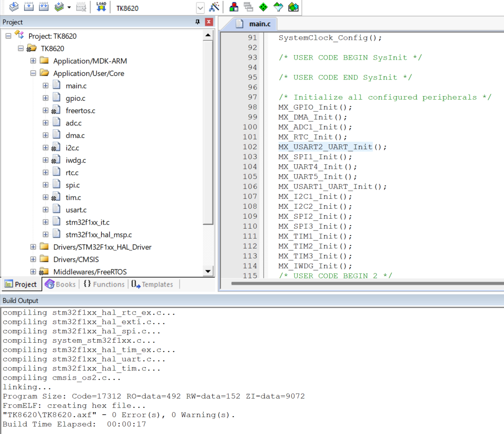504x434 pixels.
Task: Click the Select Software Packs icon
Action: 278,7
